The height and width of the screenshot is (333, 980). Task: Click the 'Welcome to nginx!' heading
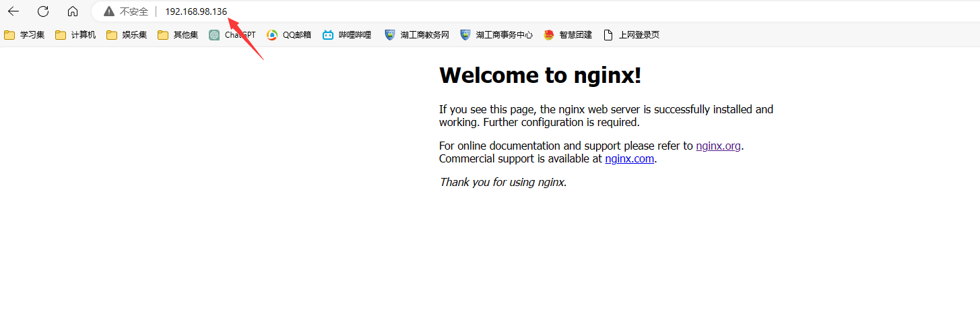[x=540, y=75]
